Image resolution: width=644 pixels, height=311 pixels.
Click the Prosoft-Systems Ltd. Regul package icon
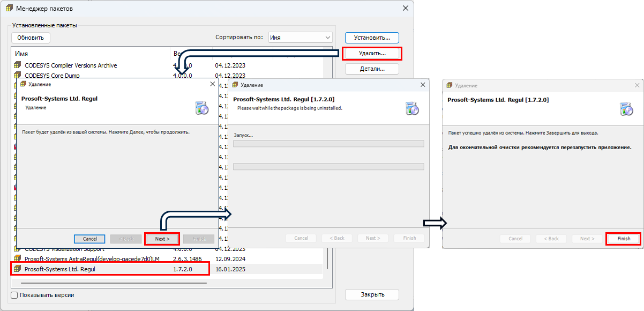coord(17,269)
